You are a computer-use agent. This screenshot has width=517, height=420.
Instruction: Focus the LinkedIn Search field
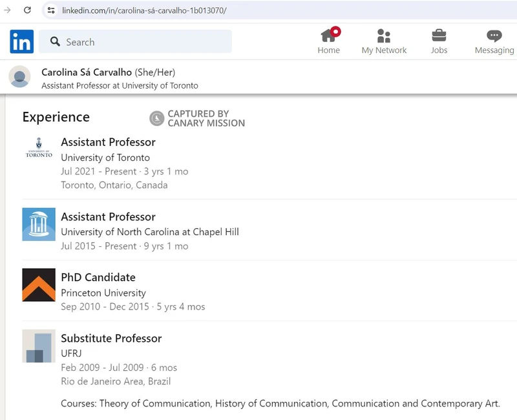(x=135, y=41)
